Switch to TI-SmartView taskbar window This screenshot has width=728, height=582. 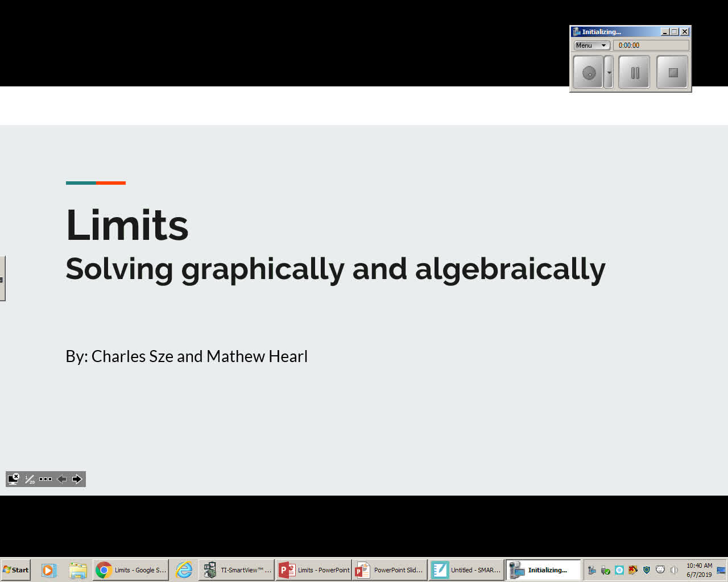(237, 570)
